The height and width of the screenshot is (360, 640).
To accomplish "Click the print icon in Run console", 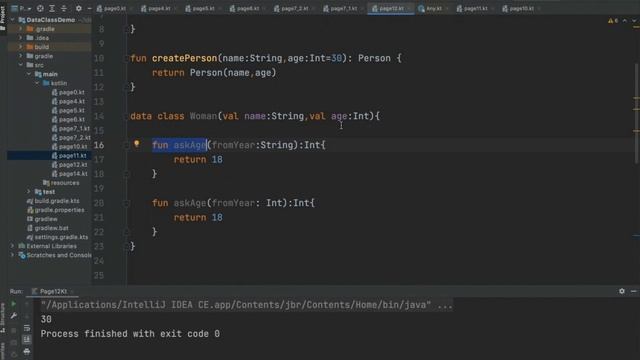I will click(x=27, y=351).
